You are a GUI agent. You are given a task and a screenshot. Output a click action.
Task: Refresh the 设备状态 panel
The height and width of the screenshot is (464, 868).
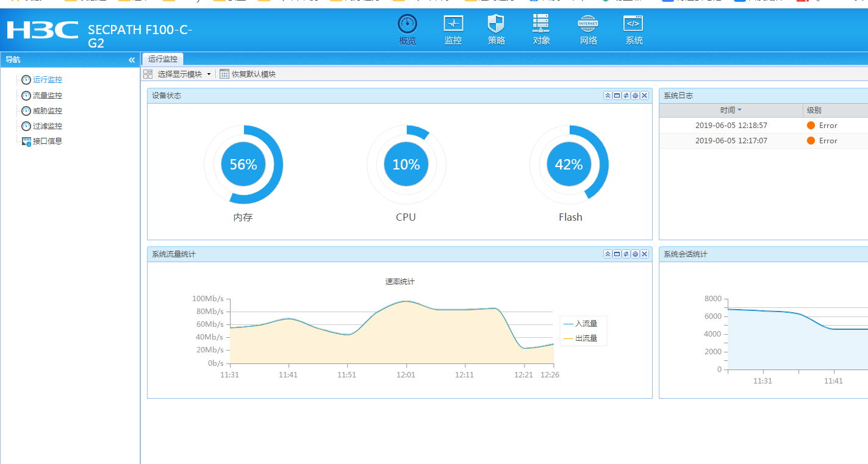pyautogui.click(x=626, y=96)
